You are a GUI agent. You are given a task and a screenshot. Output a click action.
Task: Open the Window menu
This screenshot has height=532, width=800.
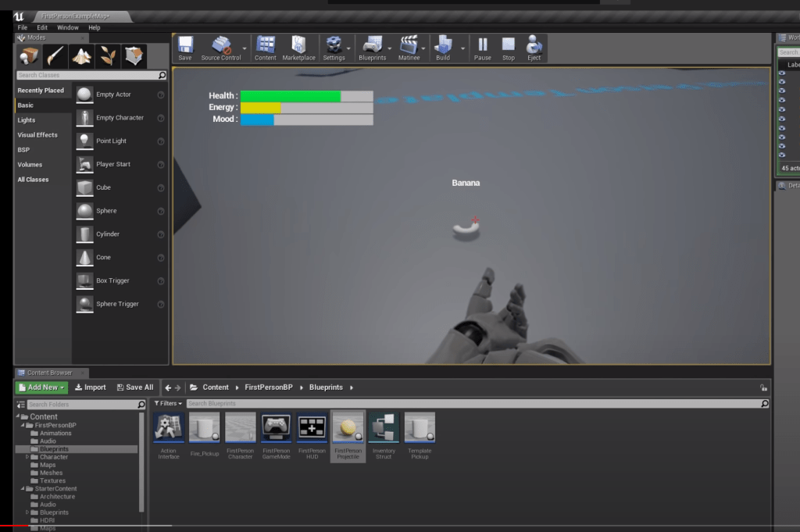coord(67,27)
